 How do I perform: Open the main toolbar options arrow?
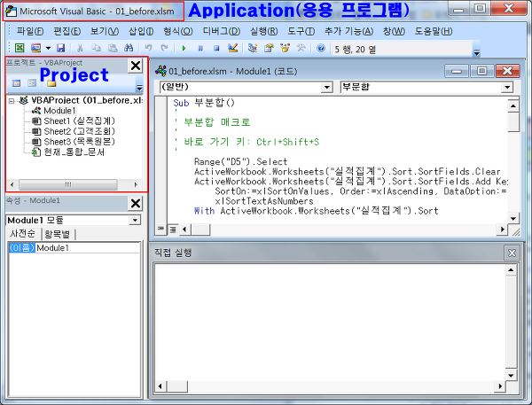477,53
